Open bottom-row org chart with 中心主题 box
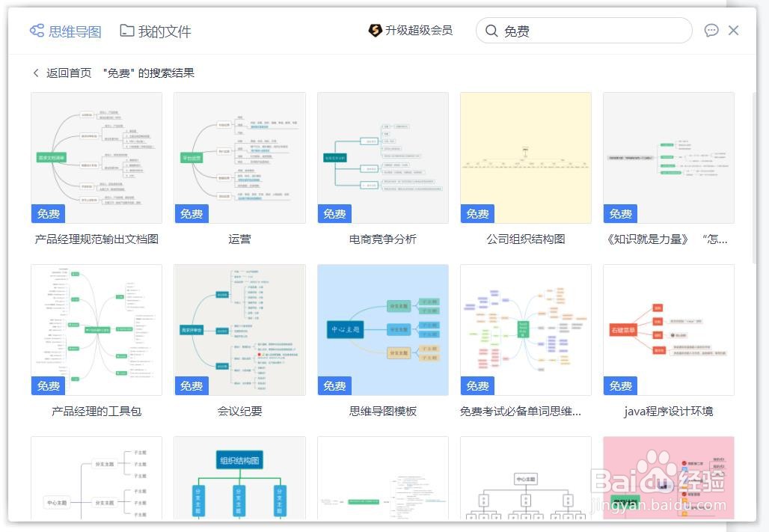This screenshot has width=769, height=532. [x=526, y=478]
